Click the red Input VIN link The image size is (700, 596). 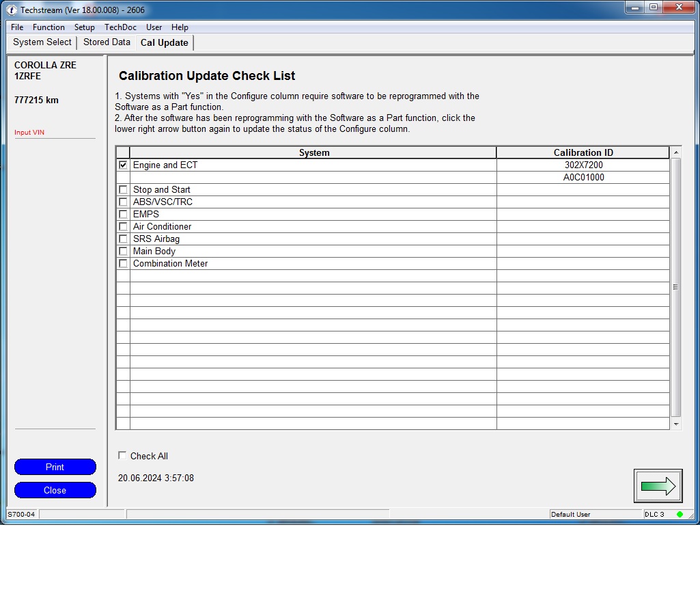[29, 133]
